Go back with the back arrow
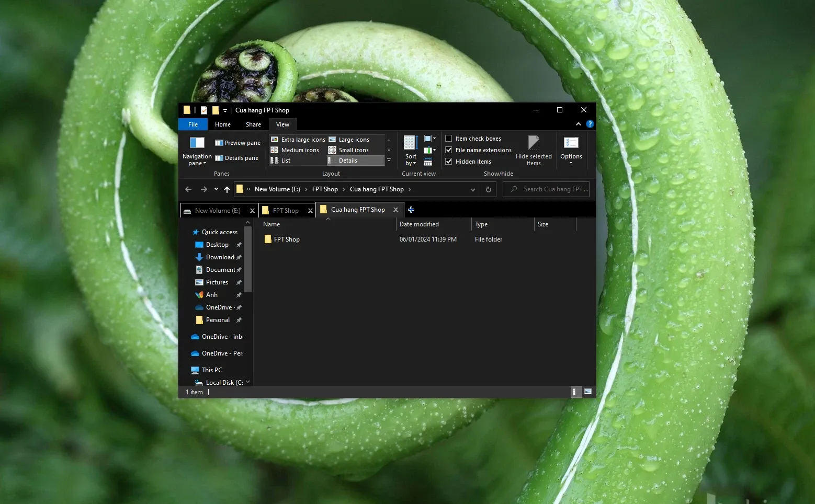Image resolution: width=815 pixels, height=504 pixels. pyautogui.click(x=188, y=189)
